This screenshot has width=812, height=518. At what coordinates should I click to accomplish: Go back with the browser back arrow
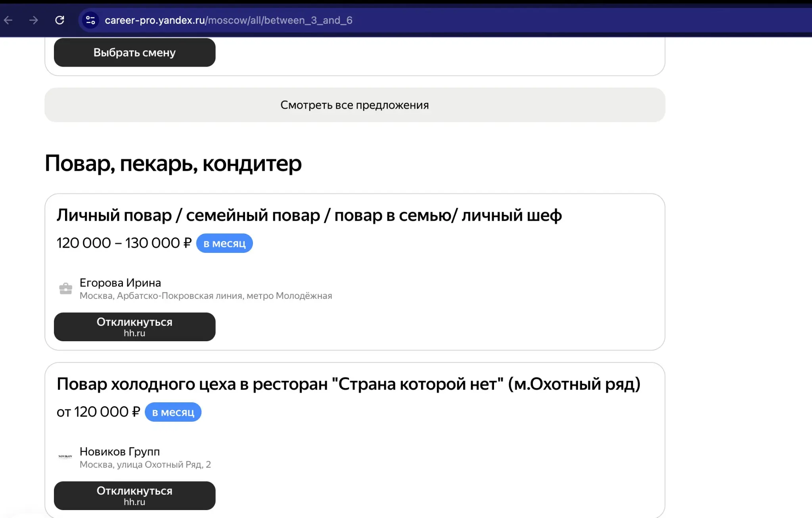point(8,20)
